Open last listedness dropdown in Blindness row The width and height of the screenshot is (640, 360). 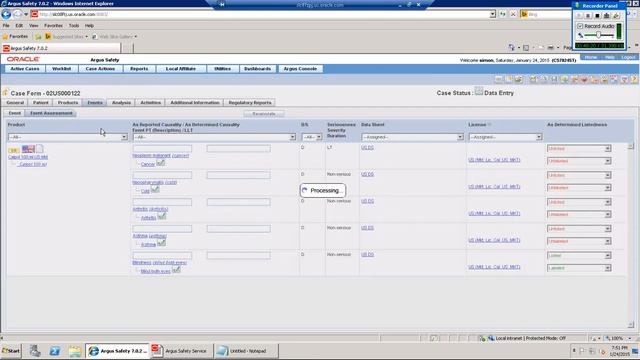(579, 268)
